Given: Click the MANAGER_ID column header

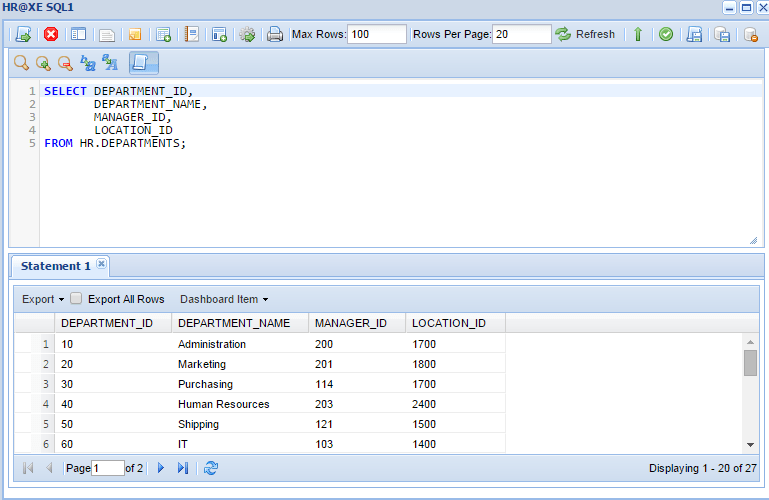Looking at the screenshot, I should pyautogui.click(x=357, y=323).
